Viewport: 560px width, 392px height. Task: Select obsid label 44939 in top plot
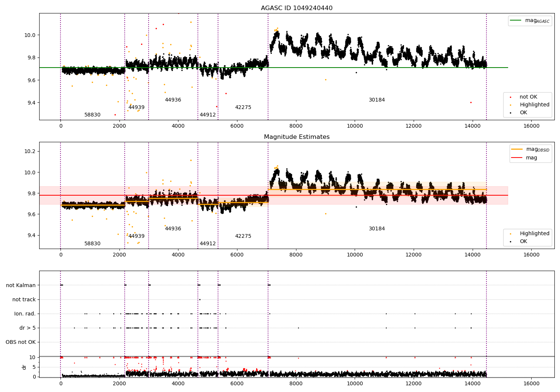tap(136, 108)
